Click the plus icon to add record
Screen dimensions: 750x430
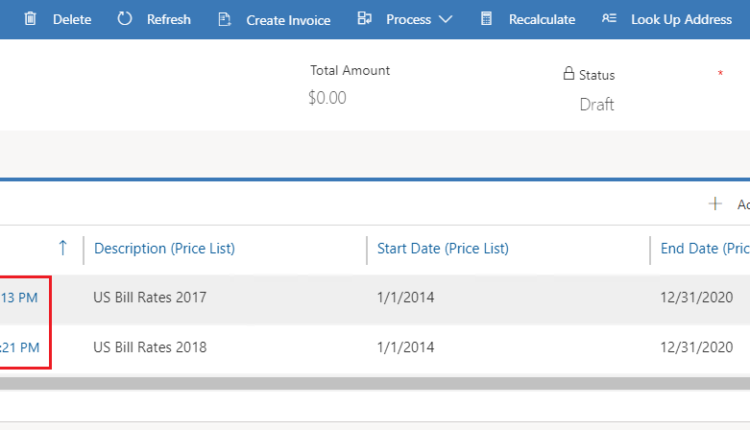[x=715, y=204]
